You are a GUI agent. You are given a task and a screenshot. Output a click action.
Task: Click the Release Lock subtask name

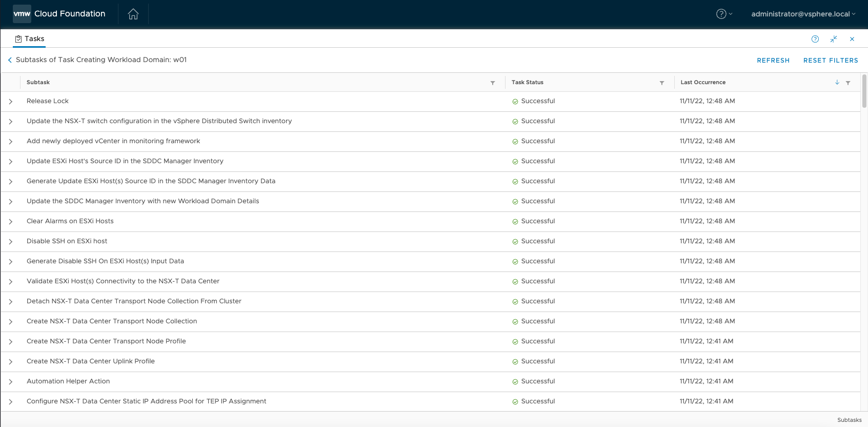[x=48, y=101]
